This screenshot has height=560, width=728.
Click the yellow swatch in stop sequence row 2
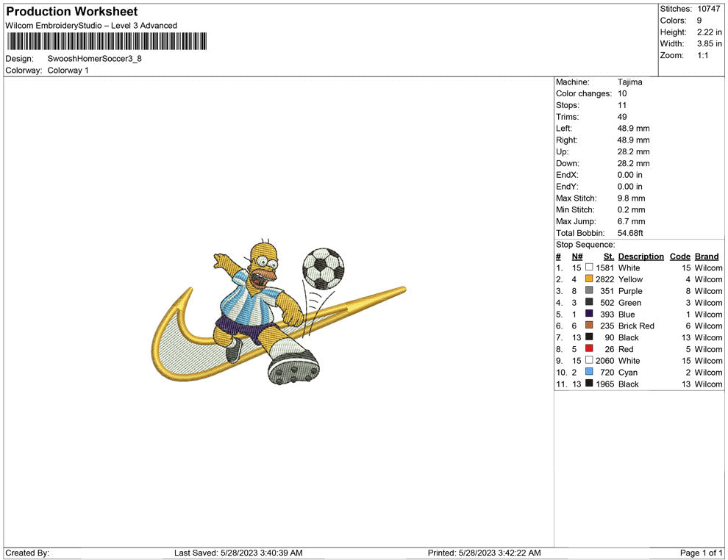point(589,279)
